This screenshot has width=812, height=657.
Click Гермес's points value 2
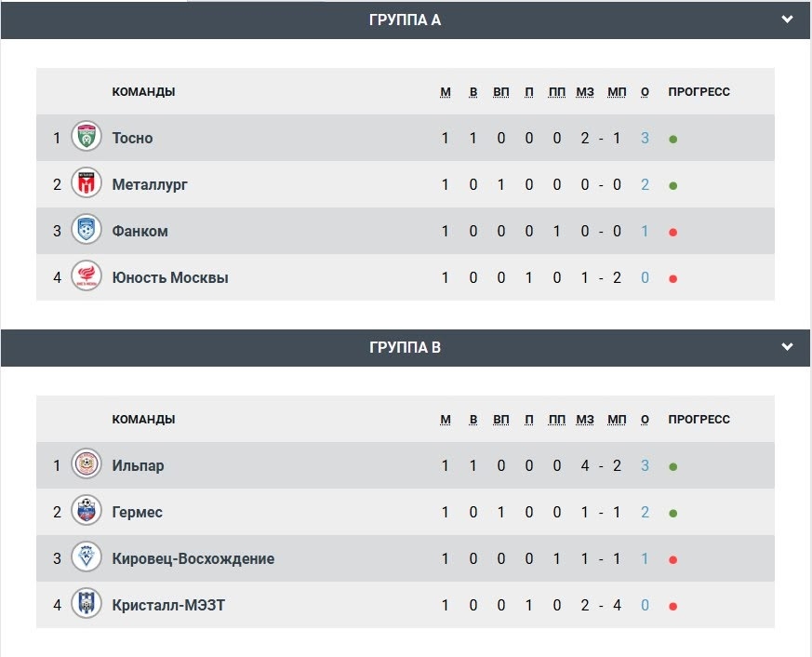[645, 512]
